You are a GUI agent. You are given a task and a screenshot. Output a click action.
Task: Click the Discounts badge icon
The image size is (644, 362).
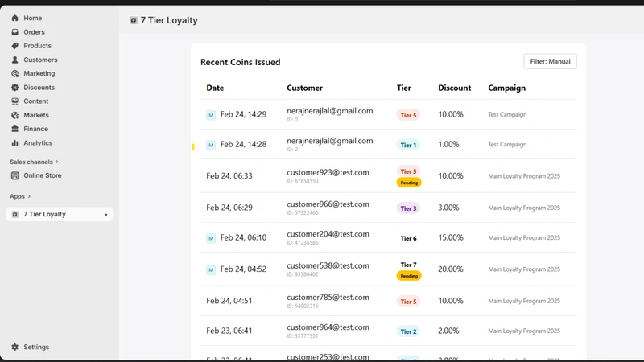15,88
